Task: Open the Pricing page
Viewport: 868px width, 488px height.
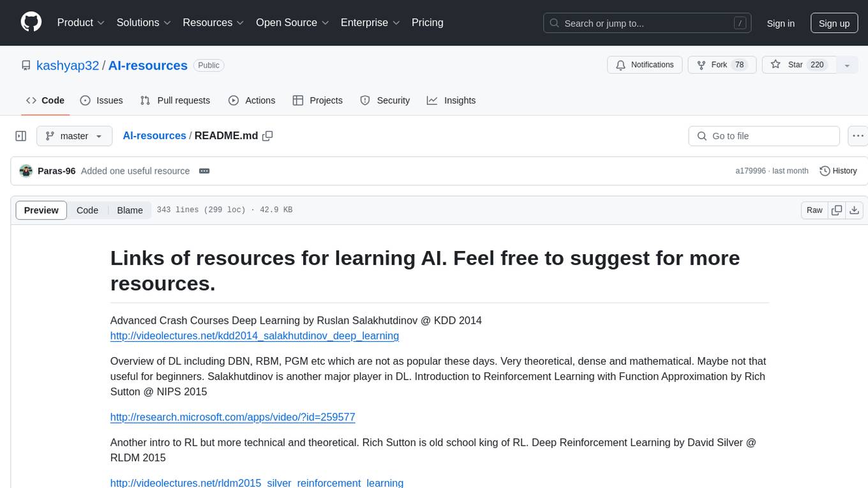Action: pos(428,22)
